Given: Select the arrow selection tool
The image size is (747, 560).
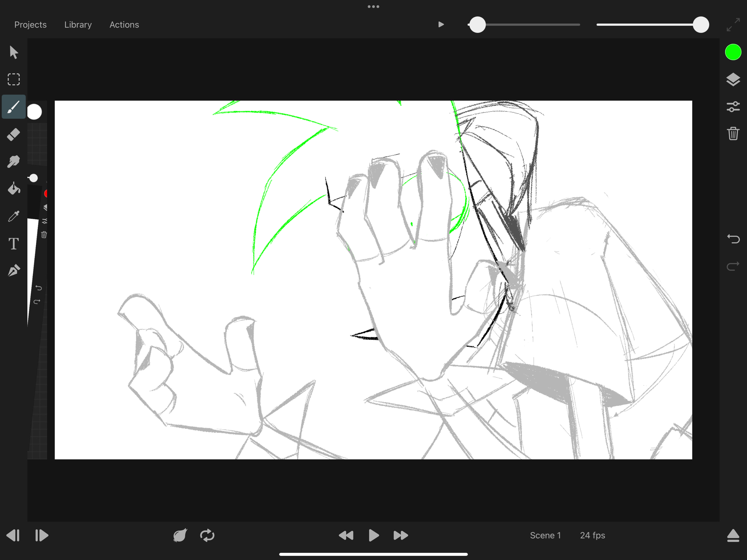Looking at the screenshot, I should tap(14, 52).
